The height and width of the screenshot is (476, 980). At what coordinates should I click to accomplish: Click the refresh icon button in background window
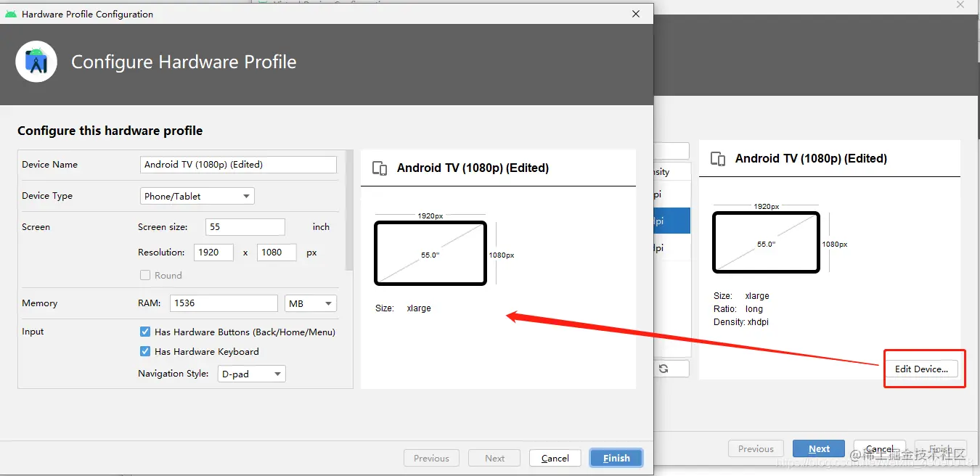[663, 369]
